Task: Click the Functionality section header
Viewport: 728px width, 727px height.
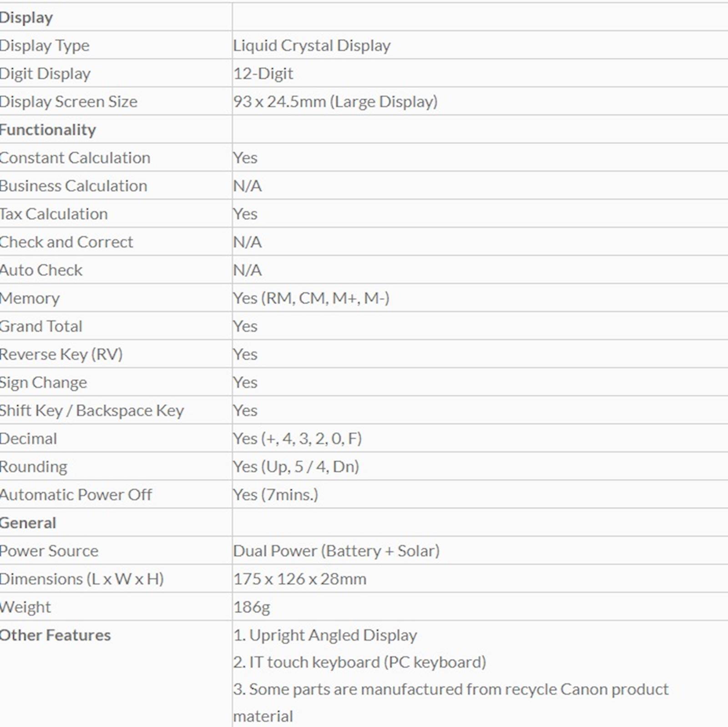Action: click(48, 130)
